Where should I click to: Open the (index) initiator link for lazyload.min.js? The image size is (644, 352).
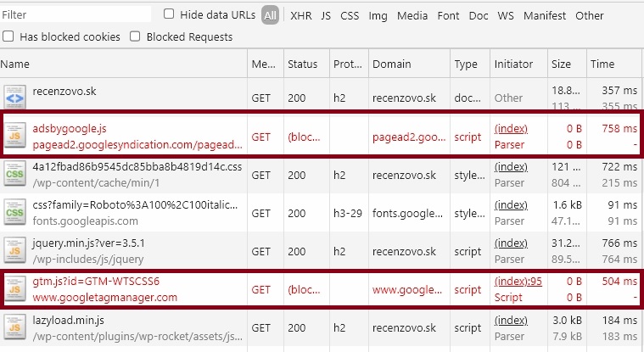coord(511,320)
